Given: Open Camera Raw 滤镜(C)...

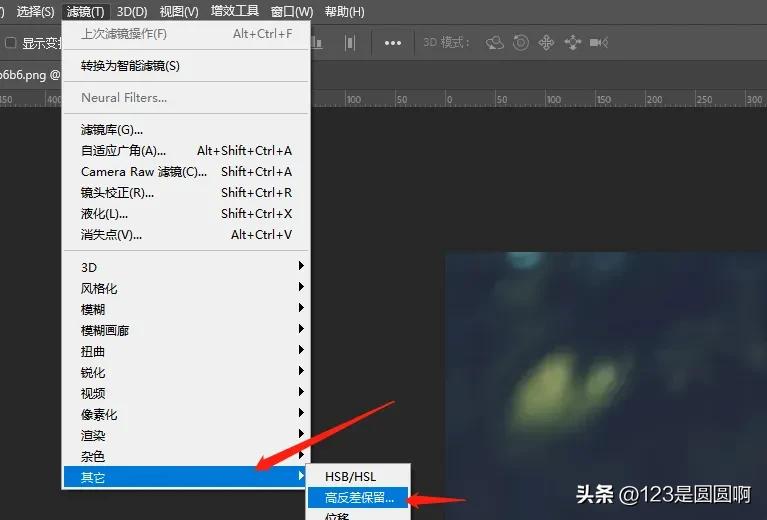Looking at the screenshot, I should 186,172.
